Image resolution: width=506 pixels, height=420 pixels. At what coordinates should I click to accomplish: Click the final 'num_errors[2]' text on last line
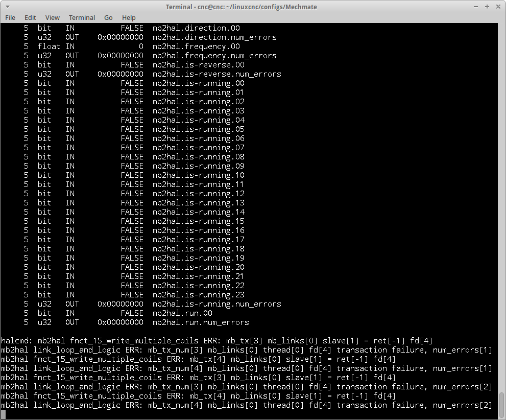(x=463, y=405)
